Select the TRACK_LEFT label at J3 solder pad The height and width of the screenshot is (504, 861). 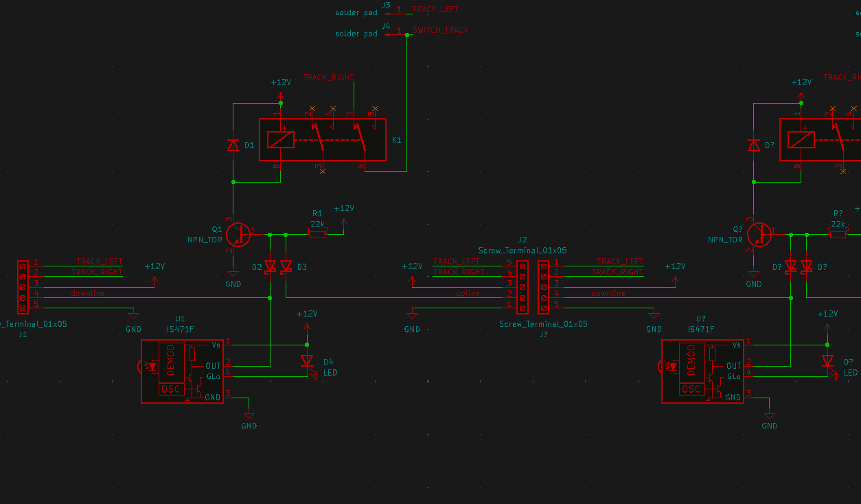coord(435,10)
